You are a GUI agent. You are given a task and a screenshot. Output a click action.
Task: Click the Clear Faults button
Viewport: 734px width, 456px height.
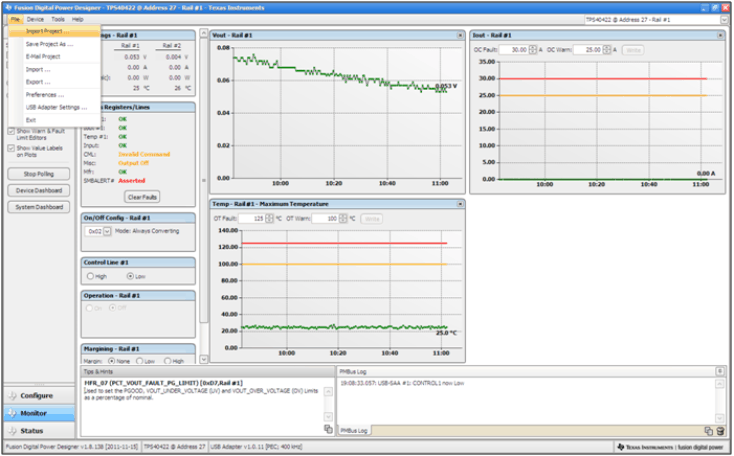tap(142, 197)
